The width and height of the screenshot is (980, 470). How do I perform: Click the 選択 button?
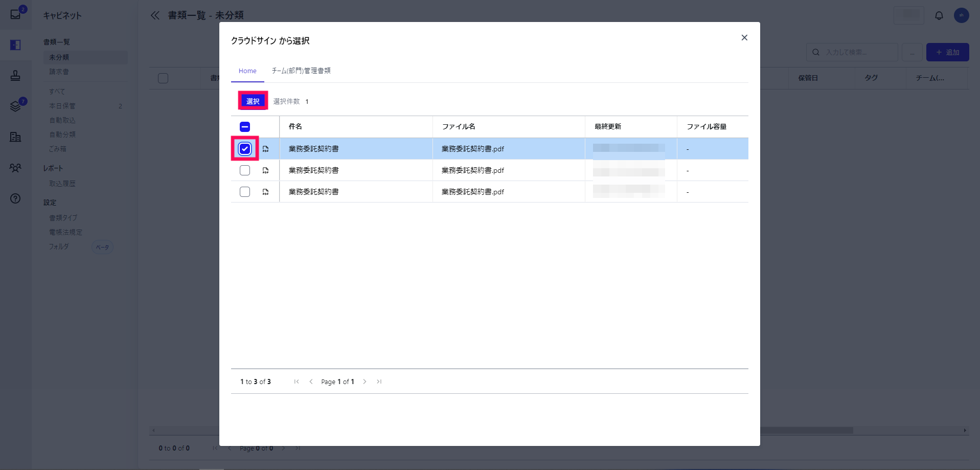(x=253, y=101)
